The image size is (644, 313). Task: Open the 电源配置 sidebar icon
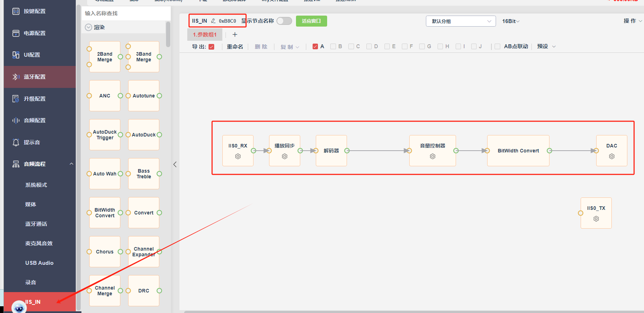(16, 33)
